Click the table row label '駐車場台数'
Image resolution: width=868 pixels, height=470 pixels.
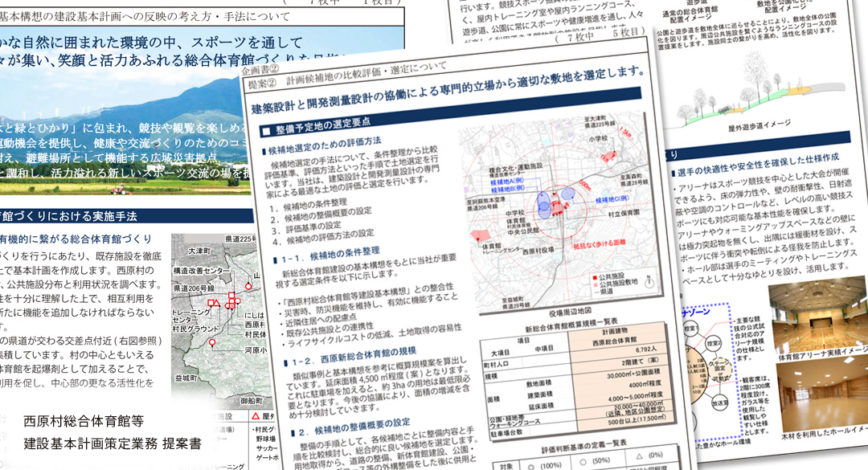click(506, 432)
